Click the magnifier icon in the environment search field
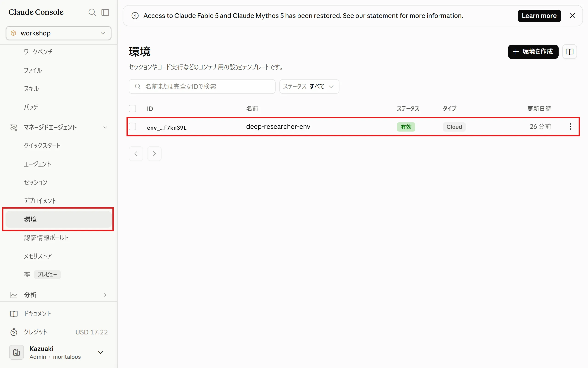This screenshot has width=588, height=368. click(x=138, y=86)
